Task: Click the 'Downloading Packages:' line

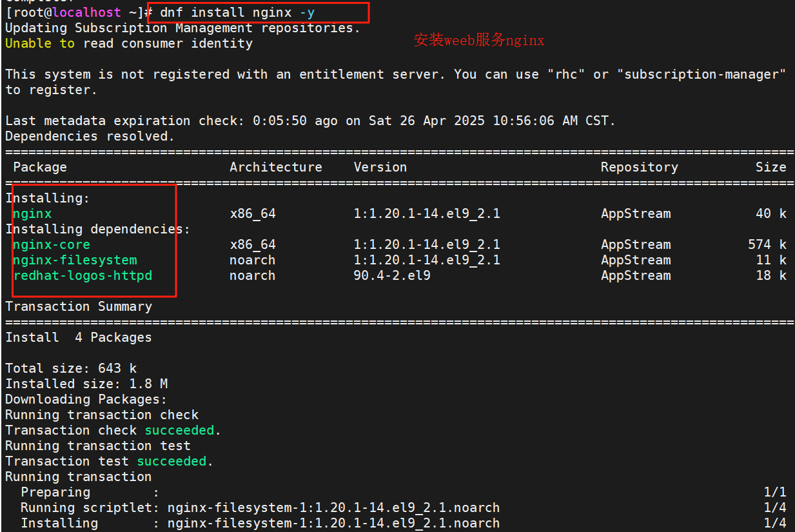Action: [x=86, y=399]
